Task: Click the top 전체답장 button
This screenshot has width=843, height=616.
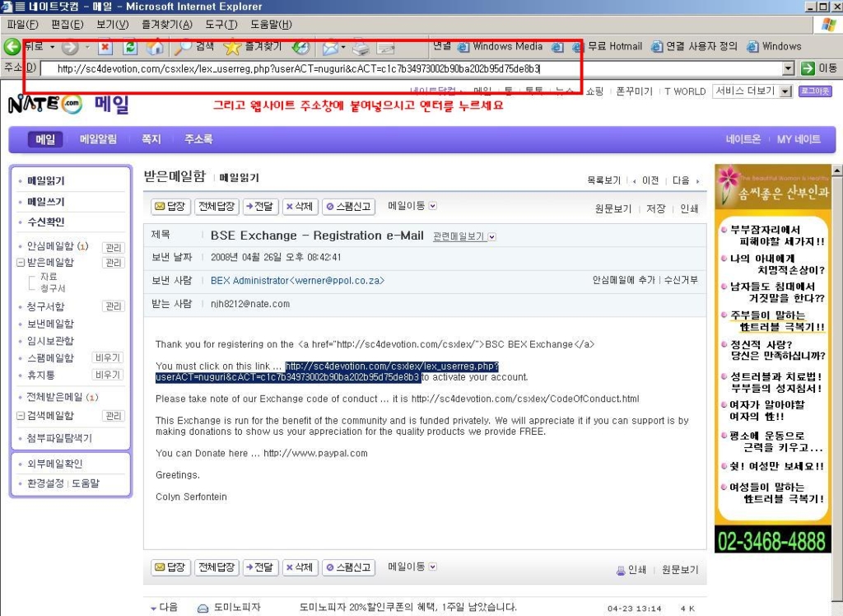Action: pyautogui.click(x=217, y=207)
